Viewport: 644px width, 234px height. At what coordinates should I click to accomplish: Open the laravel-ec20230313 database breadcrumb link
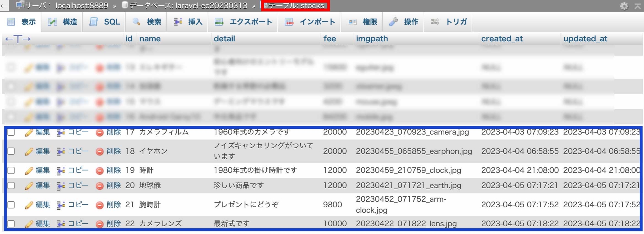coord(211,6)
